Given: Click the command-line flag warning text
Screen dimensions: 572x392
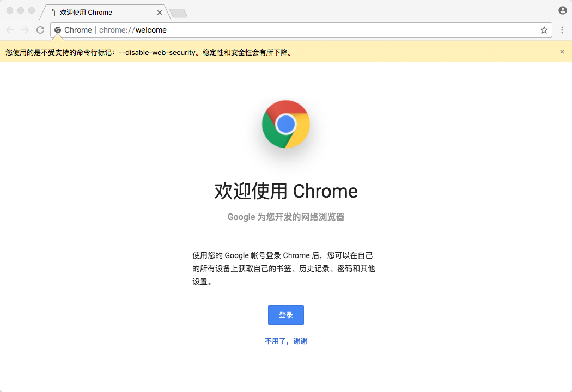Looking at the screenshot, I should [149, 52].
